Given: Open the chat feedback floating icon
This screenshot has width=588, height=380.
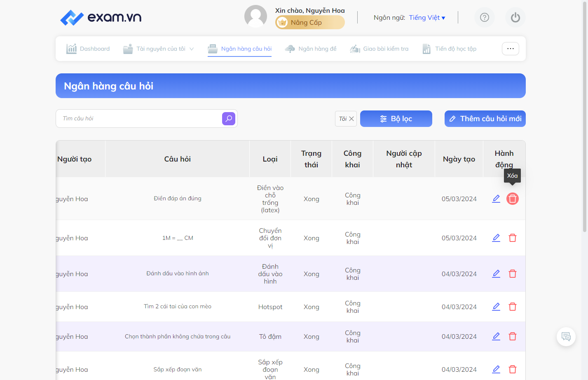Looking at the screenshot, I should pyautogui.click(x=566, y=337).
